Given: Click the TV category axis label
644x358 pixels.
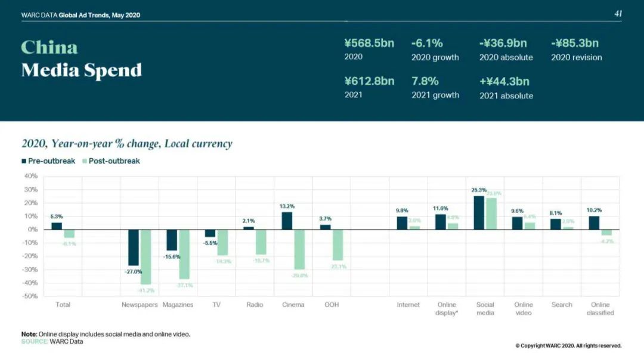Looking at the screenshot, I should (216, 305).
